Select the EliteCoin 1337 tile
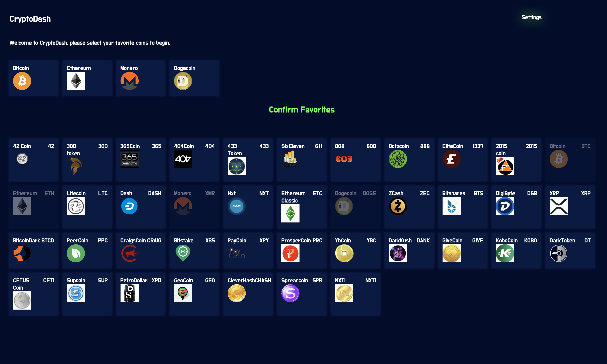 pos(463,160)
